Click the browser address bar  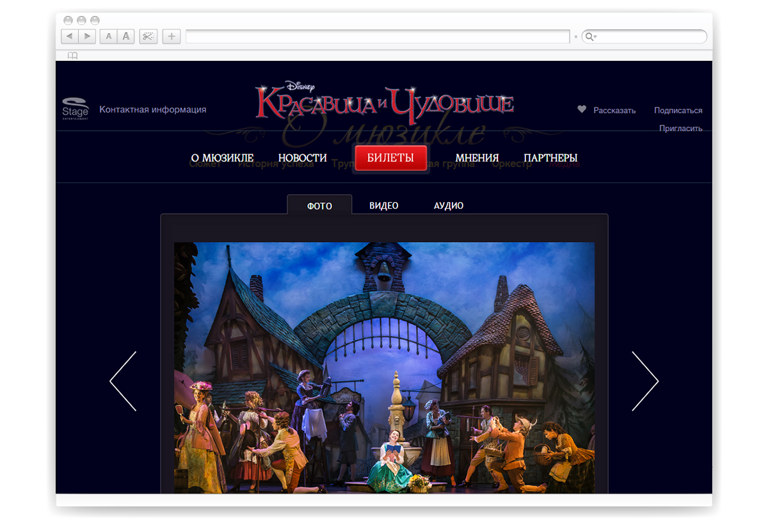coord(378,36)
